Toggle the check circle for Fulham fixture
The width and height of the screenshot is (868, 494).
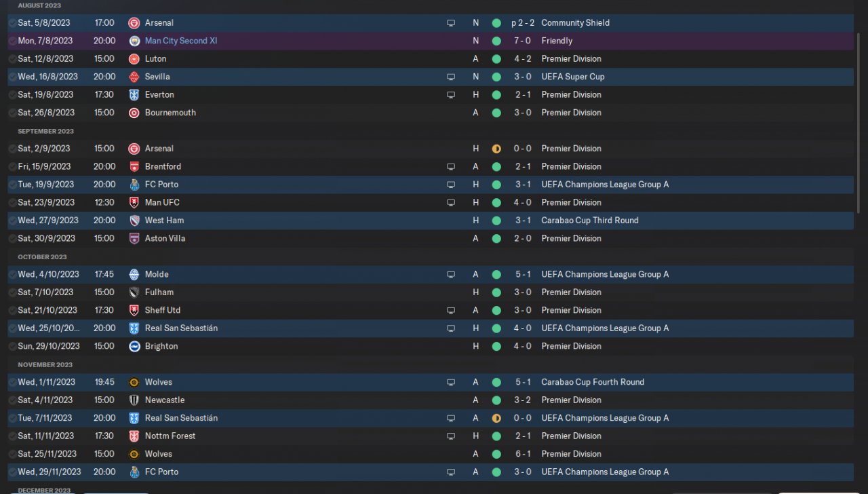point(12,292)
